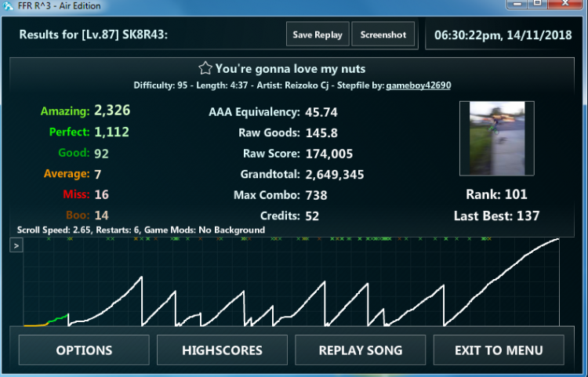Click the Screenshot button
The height and width of the screenshot is (377, 588).
click(x=383, y=34)
